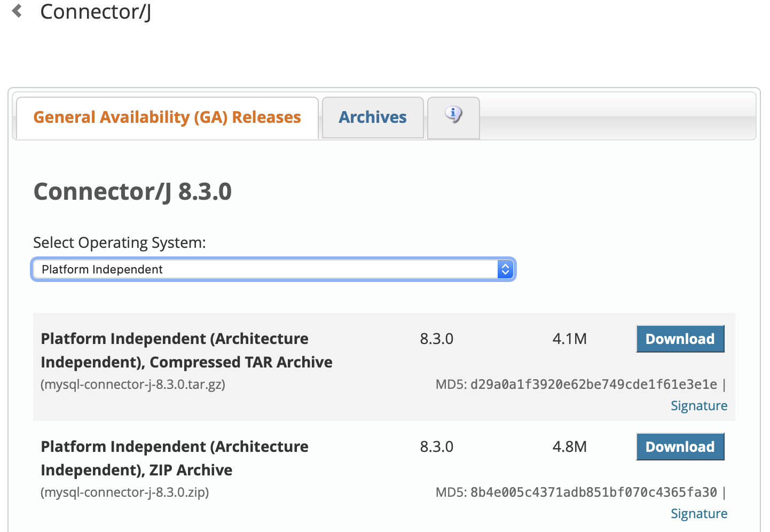Open the Signature link for the zip file
Image resolution: width=770 pixels, height=532 pixels.
pos(698,514)
